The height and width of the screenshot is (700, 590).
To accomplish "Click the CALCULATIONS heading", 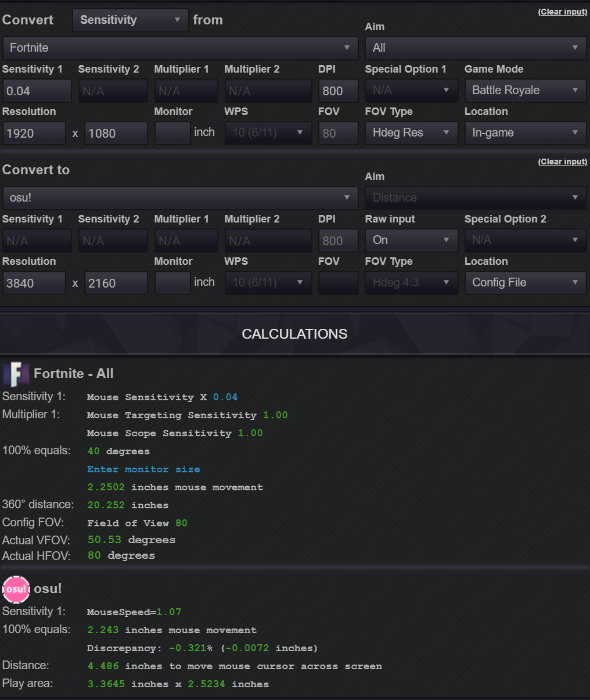I will (294, 334).
